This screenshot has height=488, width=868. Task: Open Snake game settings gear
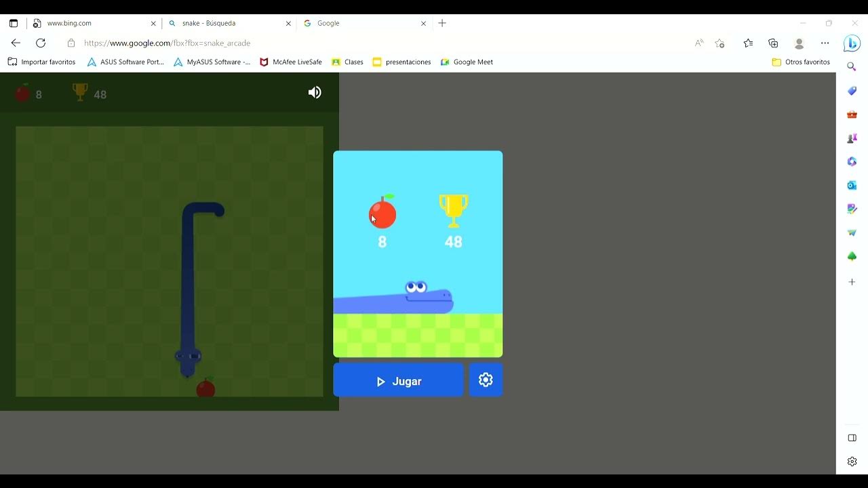(486, 380)
